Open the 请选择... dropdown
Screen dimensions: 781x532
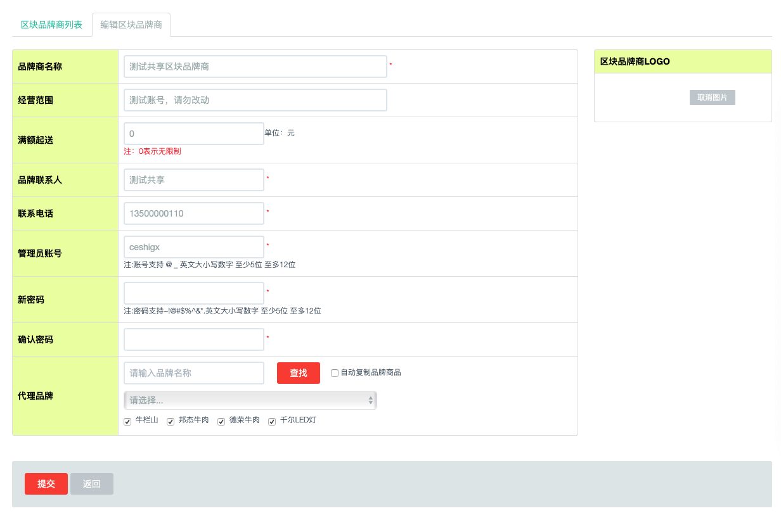[x=250, y=400]
